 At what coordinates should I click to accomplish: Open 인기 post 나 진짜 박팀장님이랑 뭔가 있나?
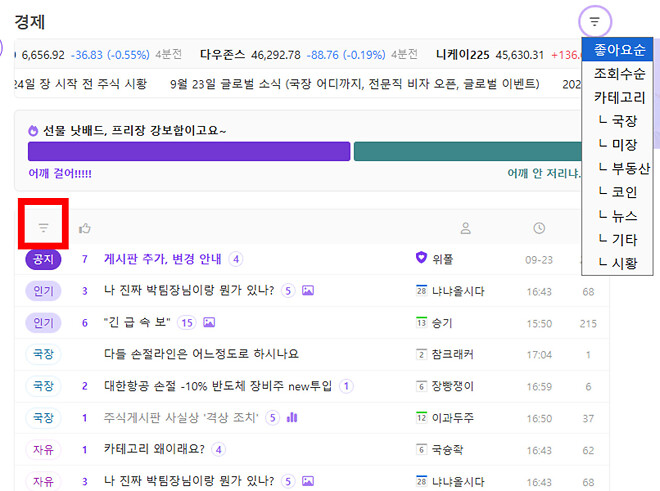point(189,290)
